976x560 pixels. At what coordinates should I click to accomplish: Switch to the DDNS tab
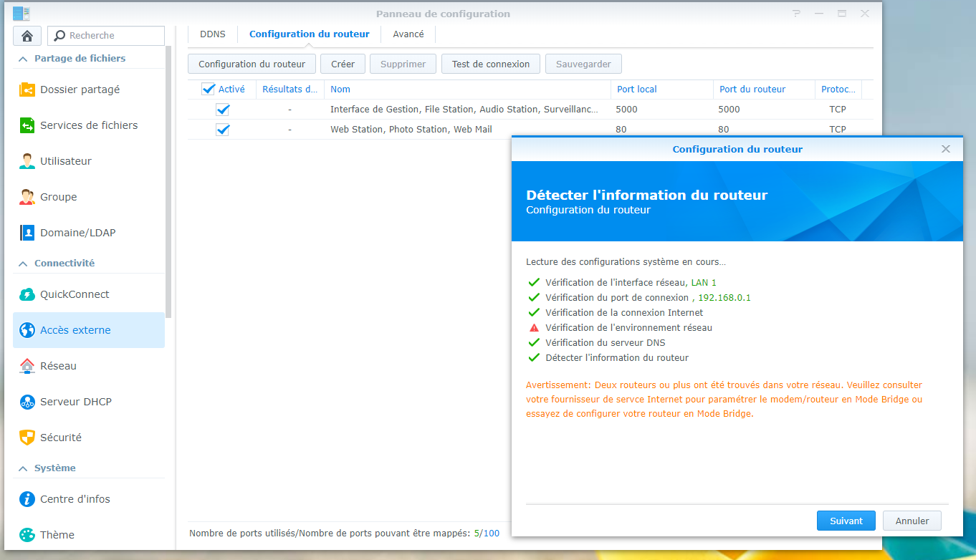(212, 33)
